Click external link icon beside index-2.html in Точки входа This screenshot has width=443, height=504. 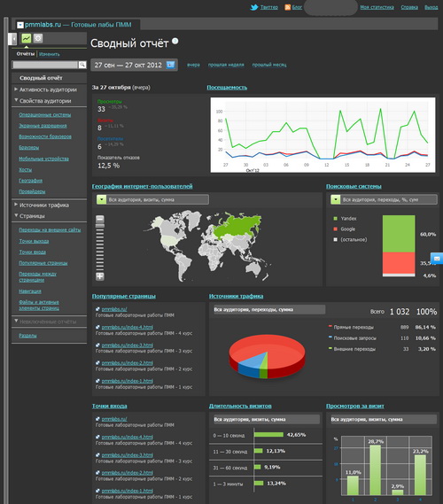97,473
